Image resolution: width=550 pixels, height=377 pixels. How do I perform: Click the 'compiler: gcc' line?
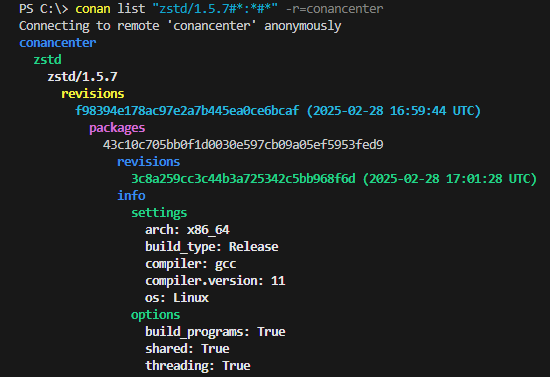191,264
